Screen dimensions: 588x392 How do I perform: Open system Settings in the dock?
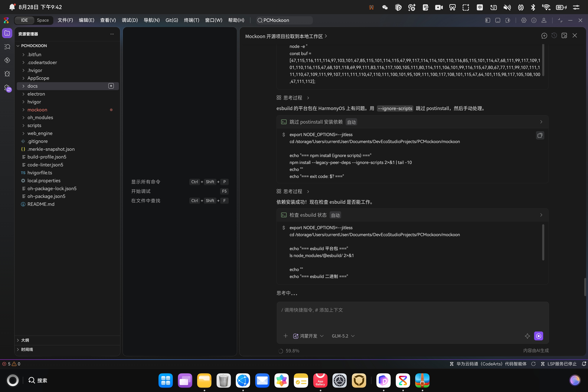[339, 380]
